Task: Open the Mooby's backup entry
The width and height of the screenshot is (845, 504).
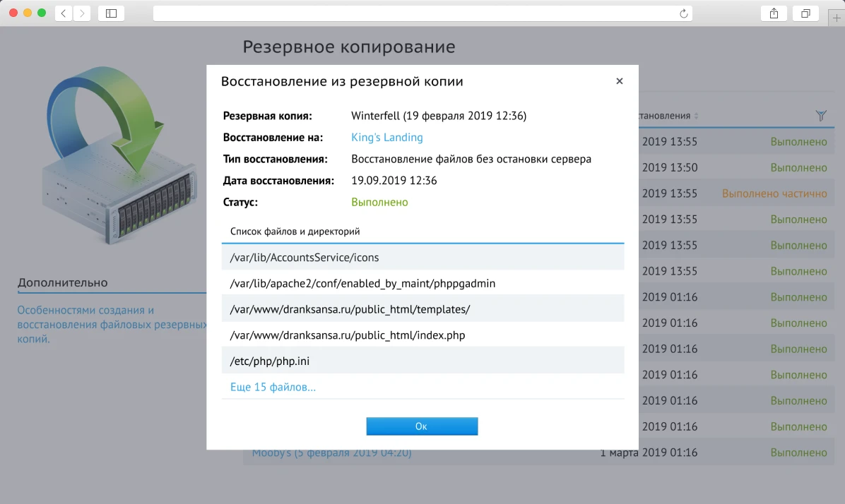Action: pyautogui.click(x=332, y=452)
